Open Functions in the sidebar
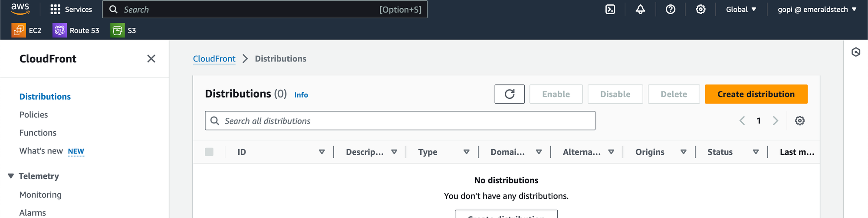This screenshot has height=218, width=868. point(38,133)
